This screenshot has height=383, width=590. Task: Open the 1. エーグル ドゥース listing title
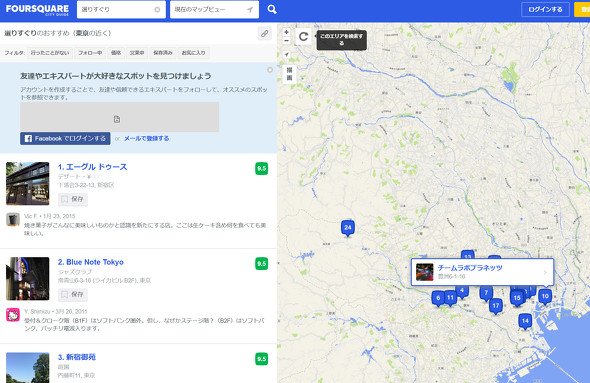[x=93, y=167]
